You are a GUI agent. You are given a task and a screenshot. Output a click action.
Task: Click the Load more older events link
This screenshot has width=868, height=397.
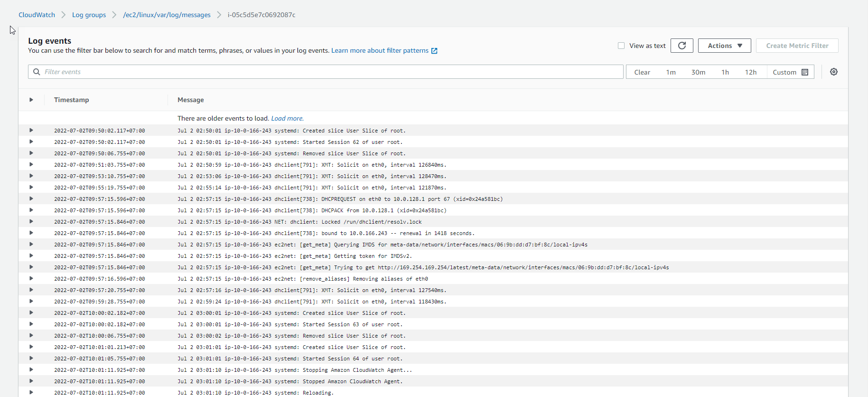click(x=287, y=118)
